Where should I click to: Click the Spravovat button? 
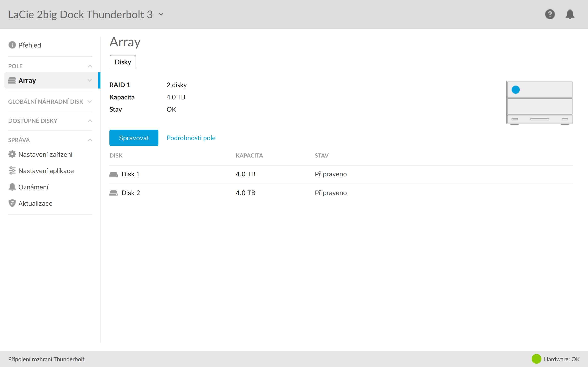tap(134, 138)
